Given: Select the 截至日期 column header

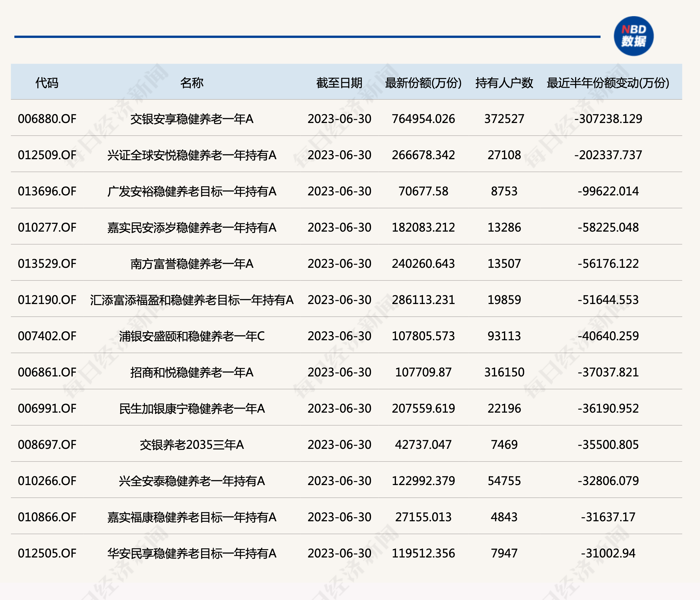Looking at the screenshot, I should 339,83.
